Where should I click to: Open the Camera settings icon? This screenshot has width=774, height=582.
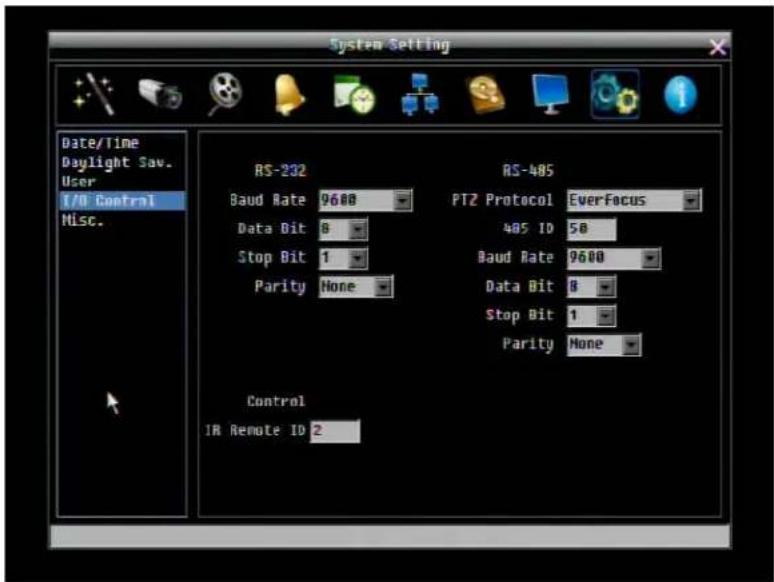point(159,94)
